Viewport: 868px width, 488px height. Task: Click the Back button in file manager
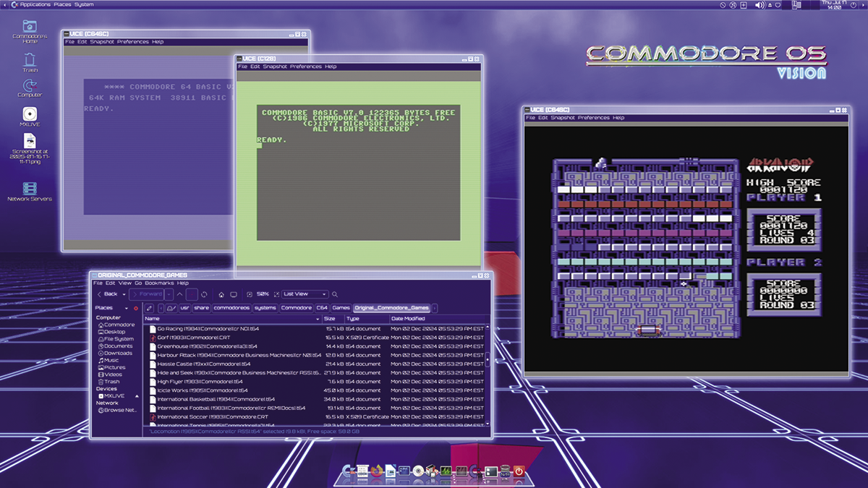(107, 294)
